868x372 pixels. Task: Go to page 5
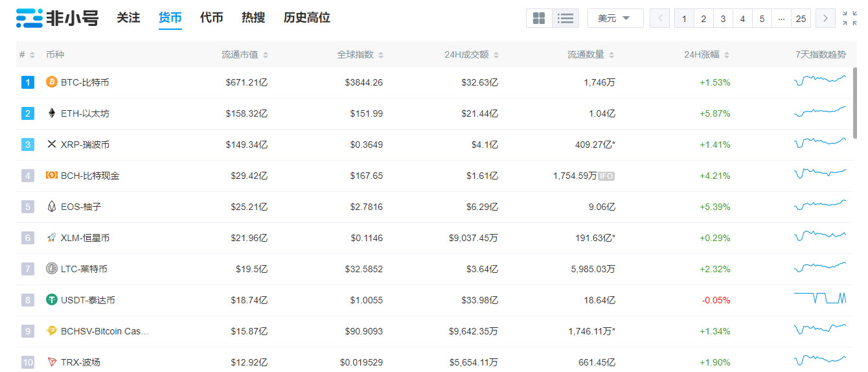(x=762, y=18)
